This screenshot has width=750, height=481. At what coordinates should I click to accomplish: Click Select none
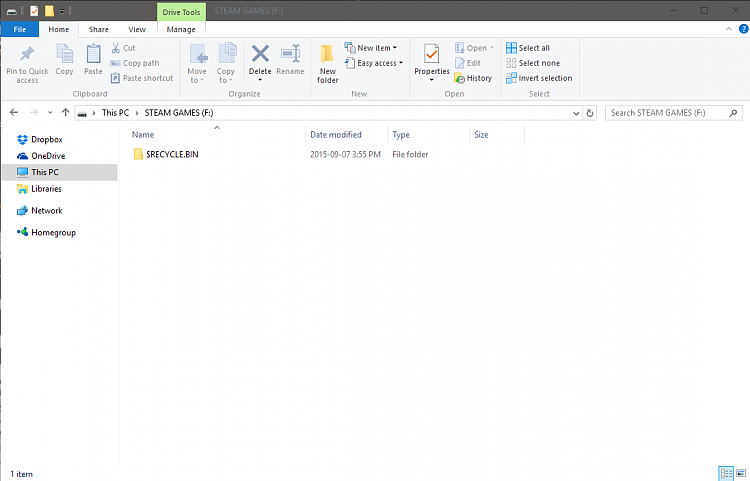click(533, 63)
